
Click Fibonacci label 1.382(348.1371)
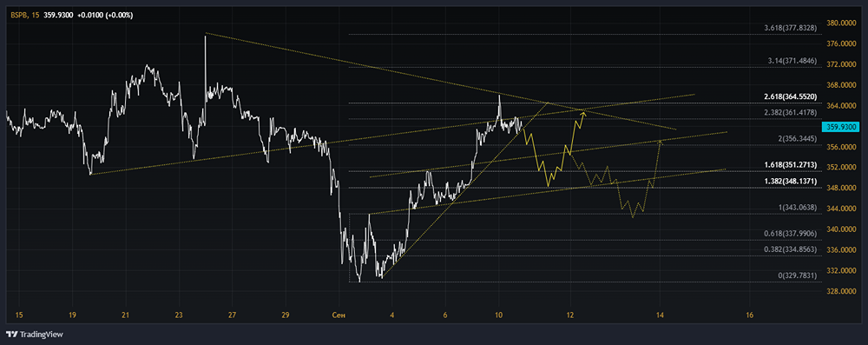791,181
